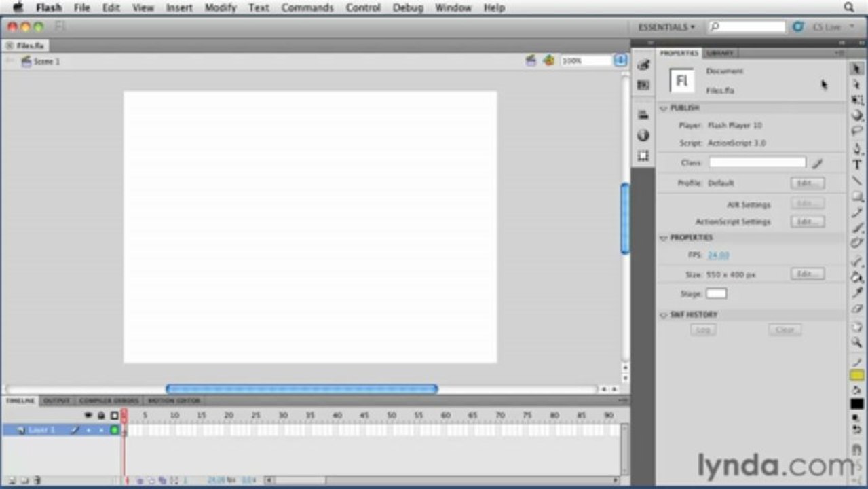Select the Subselection tool
This screenshot has height=489, width=868.
tap(857, 84)
